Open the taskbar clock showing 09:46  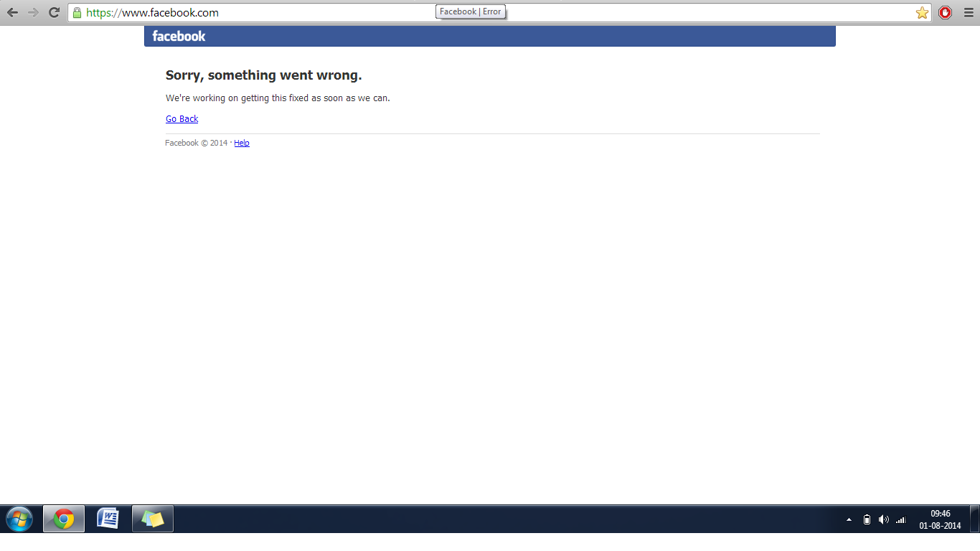click(940, 519)
